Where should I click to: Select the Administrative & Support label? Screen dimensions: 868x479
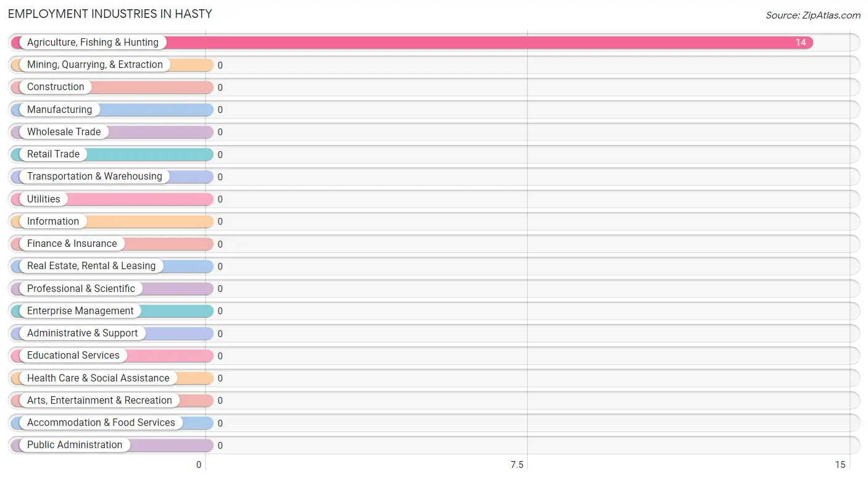pyautogui.click(x=82, y=333)
